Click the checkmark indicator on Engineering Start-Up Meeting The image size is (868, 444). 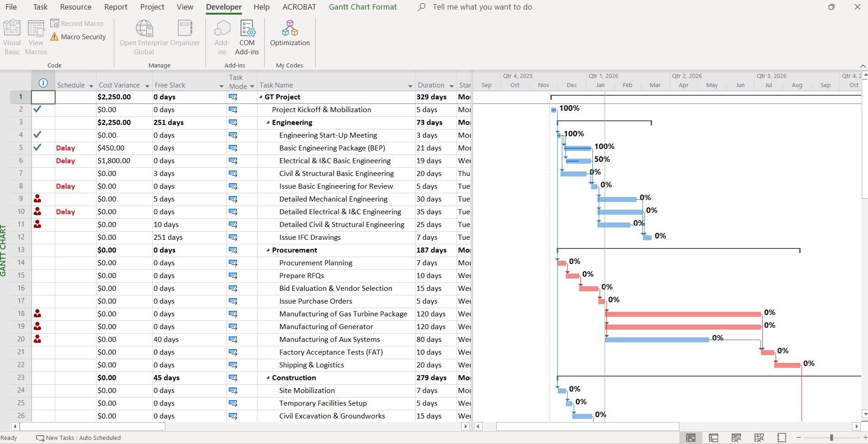(38, 135)
